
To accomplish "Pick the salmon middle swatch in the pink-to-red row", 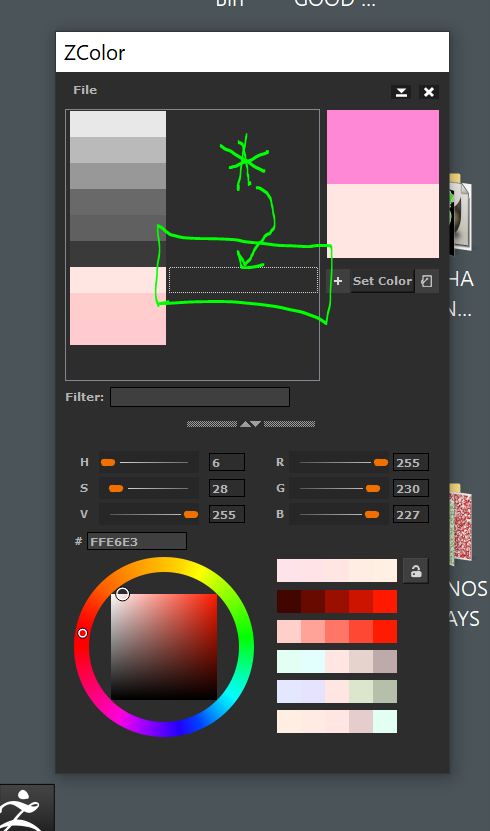I will [x=337, y=632].
